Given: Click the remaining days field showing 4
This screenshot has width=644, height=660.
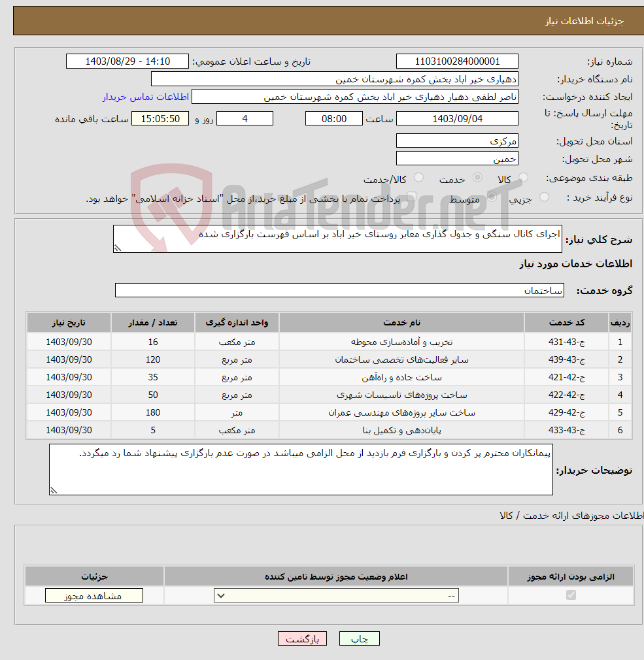Looking at the screenshot, I should (245, 118).
